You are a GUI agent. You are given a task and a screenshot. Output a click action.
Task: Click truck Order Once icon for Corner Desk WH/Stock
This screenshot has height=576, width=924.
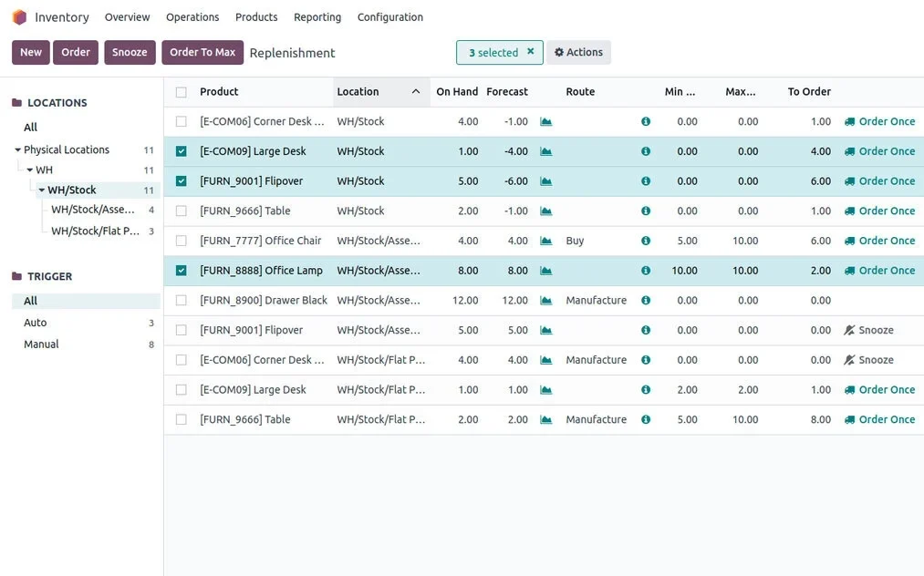pyautogui.click(x=849, y=121)
